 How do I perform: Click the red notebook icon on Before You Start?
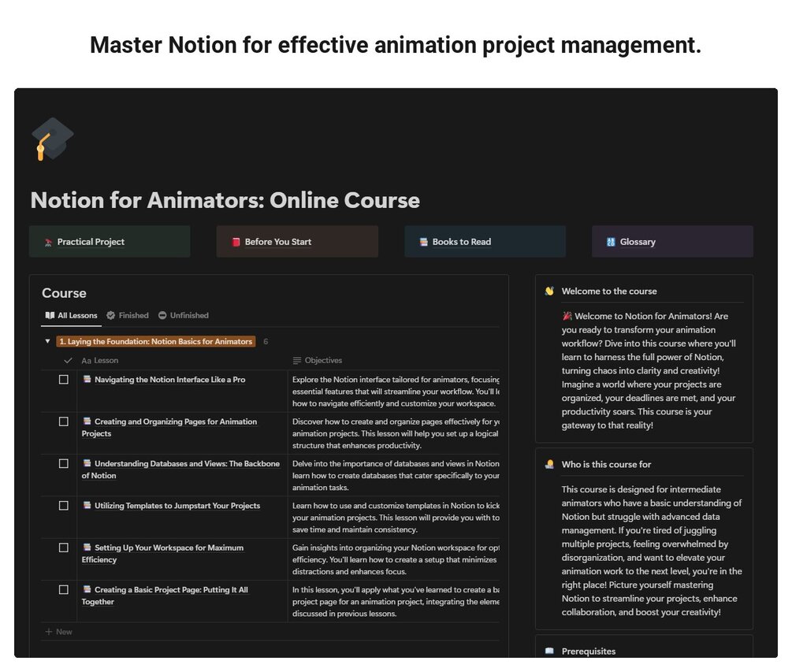point(236,243)
